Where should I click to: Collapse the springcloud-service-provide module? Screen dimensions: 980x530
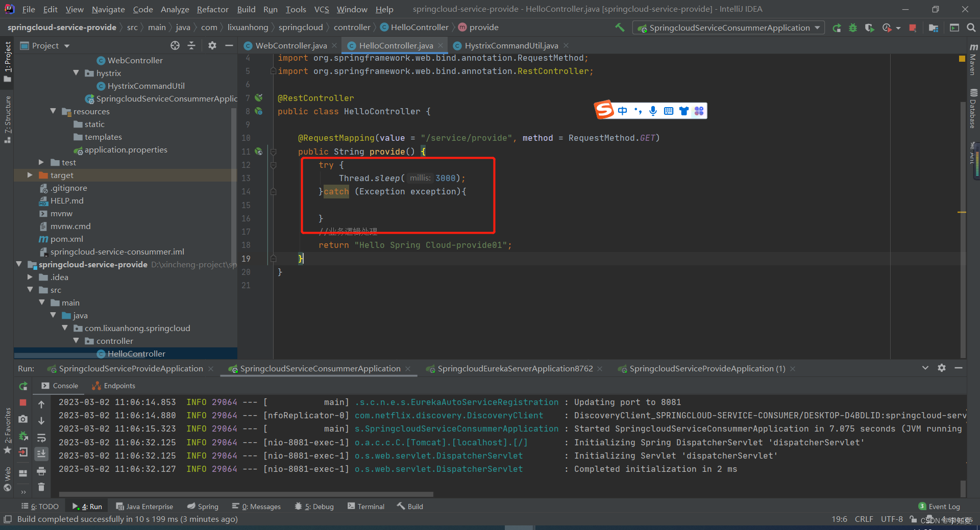point(19,264)
